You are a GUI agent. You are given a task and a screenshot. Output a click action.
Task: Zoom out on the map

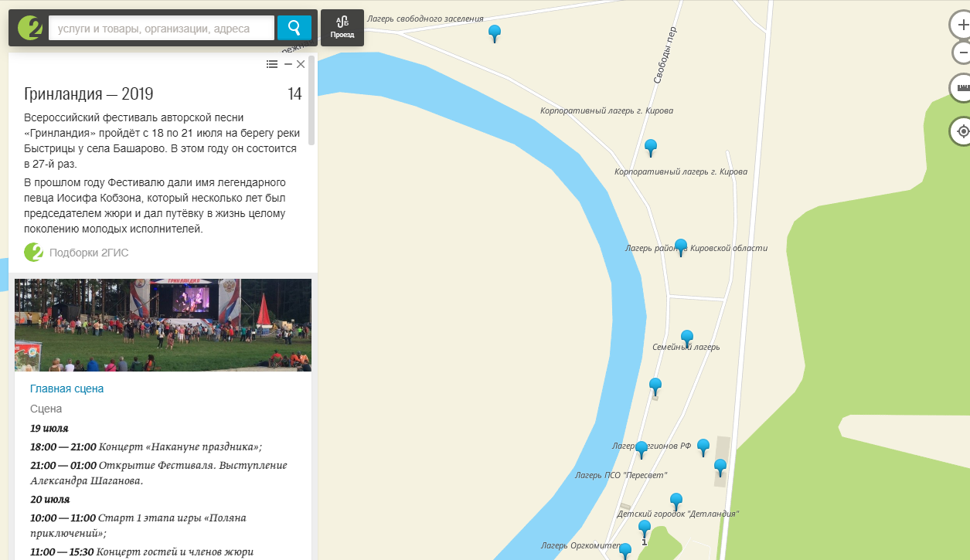coord(962,53)
